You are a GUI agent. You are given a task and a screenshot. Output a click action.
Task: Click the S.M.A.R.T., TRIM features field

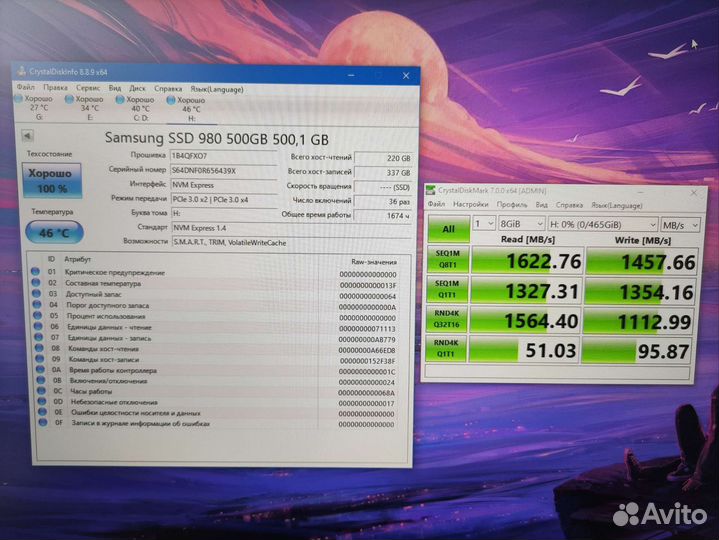[x=291, y=242]
